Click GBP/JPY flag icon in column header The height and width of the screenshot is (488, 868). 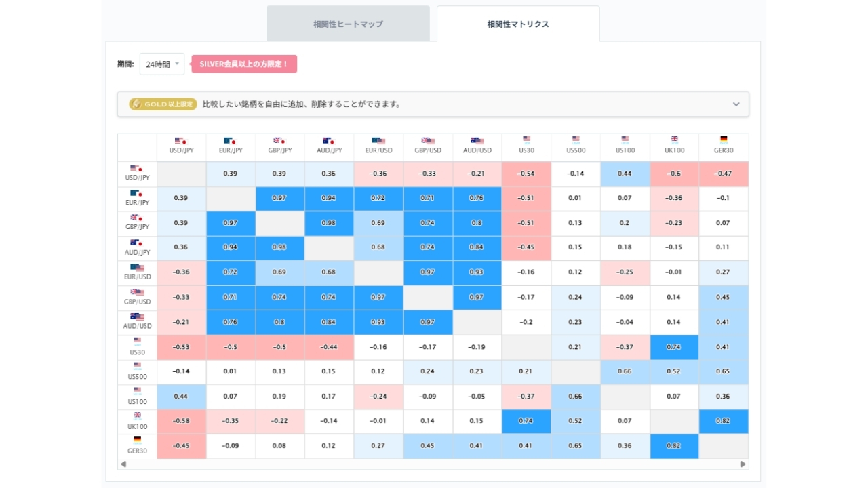click(279, 141)
